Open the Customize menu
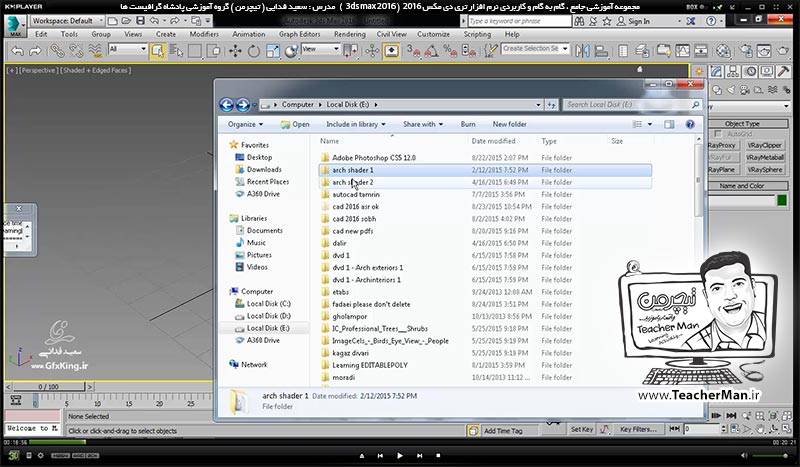The image size is (800, 467). (433, 34)
